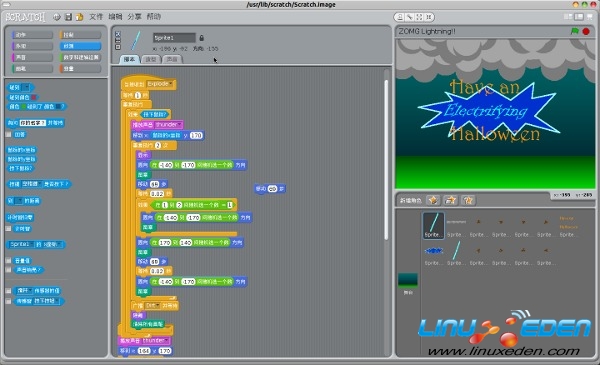The width and height of the screenshot is (600, 365).
Task: Click the sprite lock icon next to Sprite1
Action: (x=202, y=38)
